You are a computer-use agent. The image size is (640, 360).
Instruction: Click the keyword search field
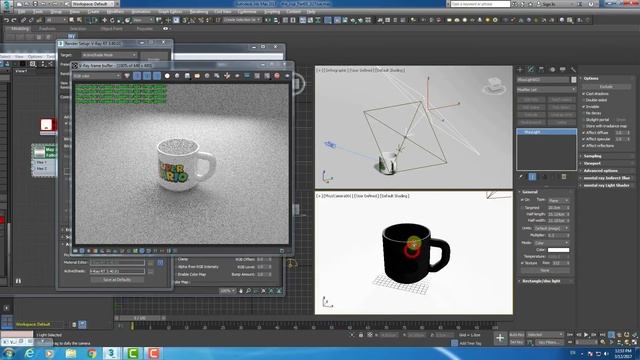[480, 4]
